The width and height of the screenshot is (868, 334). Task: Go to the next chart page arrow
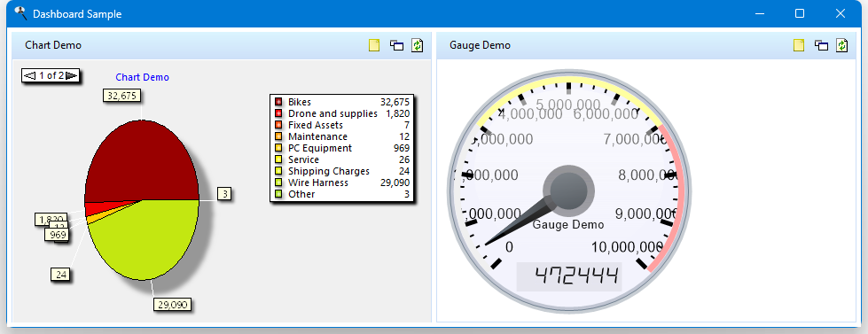(x=72, y=75)
